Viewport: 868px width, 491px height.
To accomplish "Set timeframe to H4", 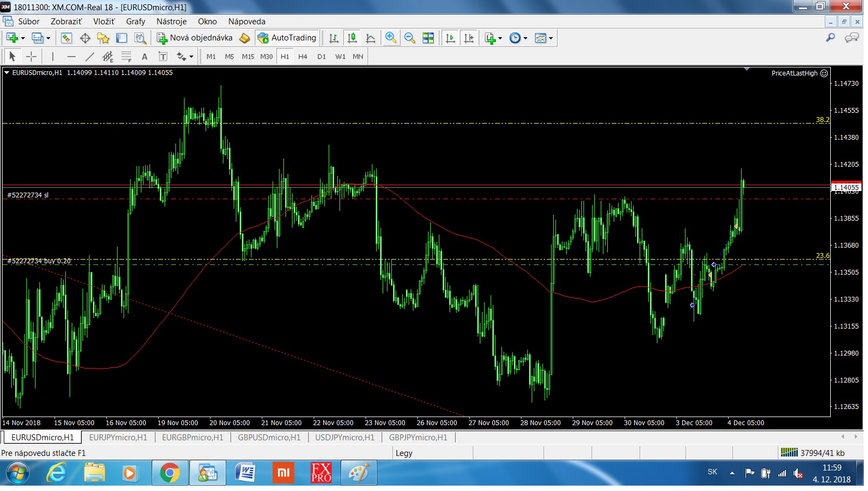I will (x=302, y=57).
